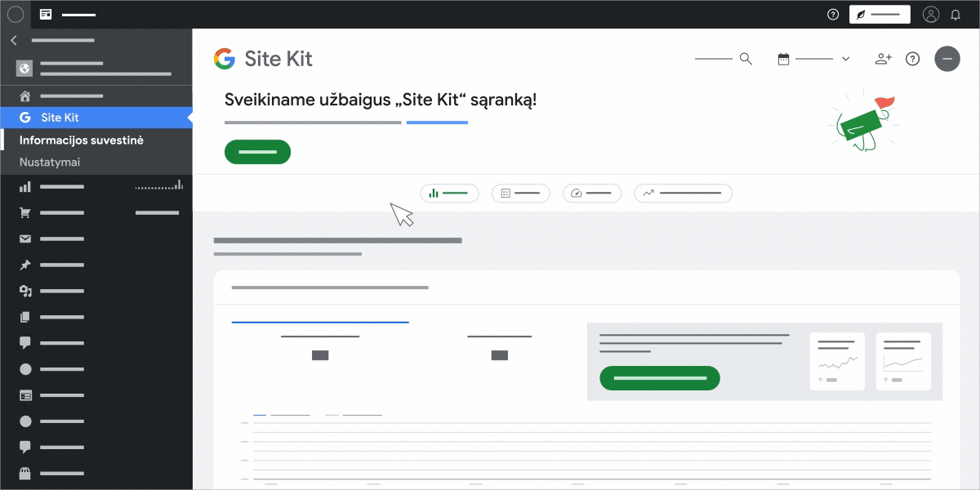Click the pin icon in the sidebar
The height and width of the screenshot is (490, 980).
[24, 265]
